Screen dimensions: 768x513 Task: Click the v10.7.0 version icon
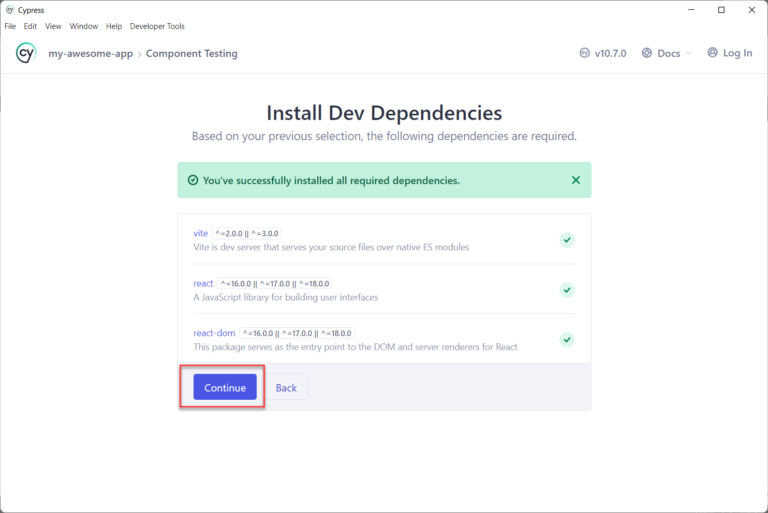click(x=585, y=53)
